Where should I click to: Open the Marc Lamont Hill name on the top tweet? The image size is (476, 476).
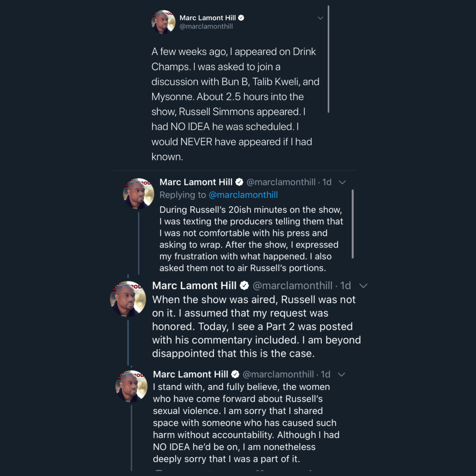[x=208, y=18]
